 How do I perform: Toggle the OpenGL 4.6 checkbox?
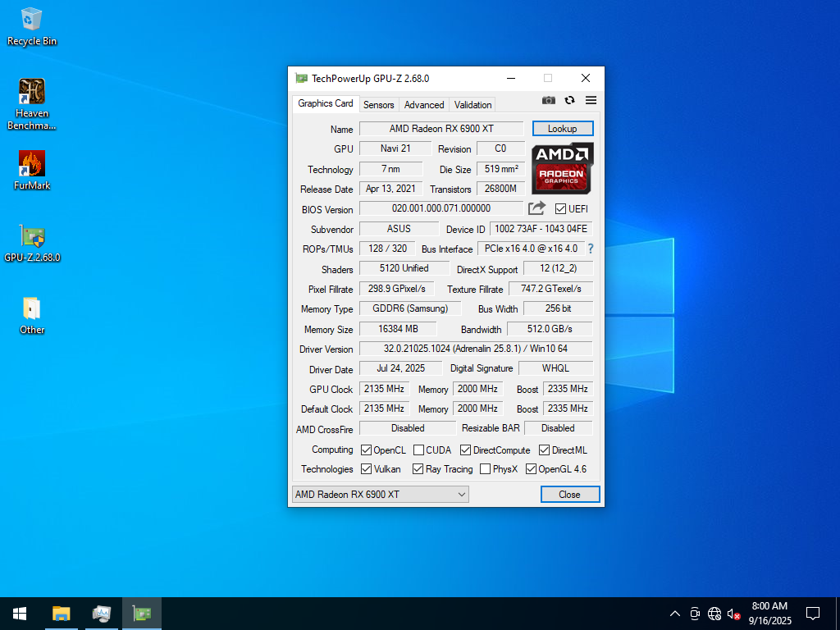[x=531, y=468]
